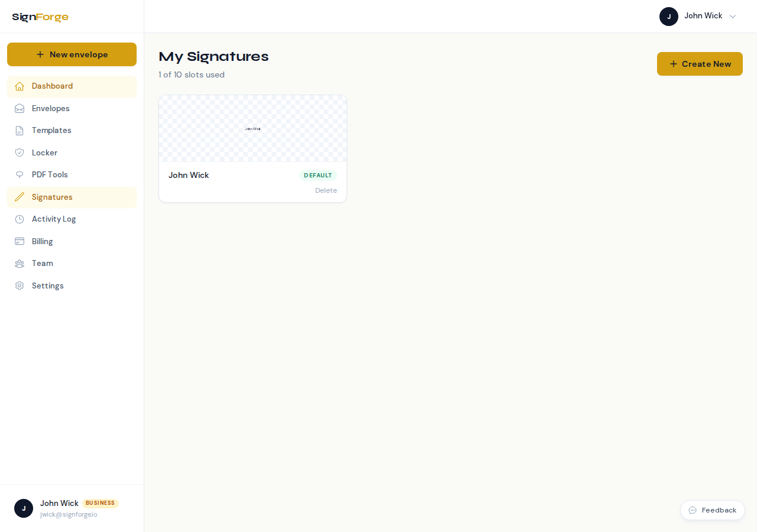Go to the Locker page

coord(72,153)
